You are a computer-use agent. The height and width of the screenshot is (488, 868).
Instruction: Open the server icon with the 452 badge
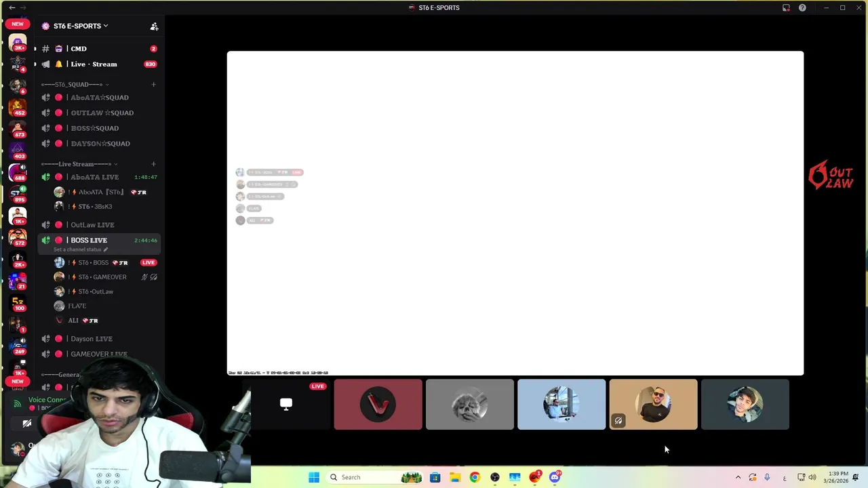click(x=18, y=108)
